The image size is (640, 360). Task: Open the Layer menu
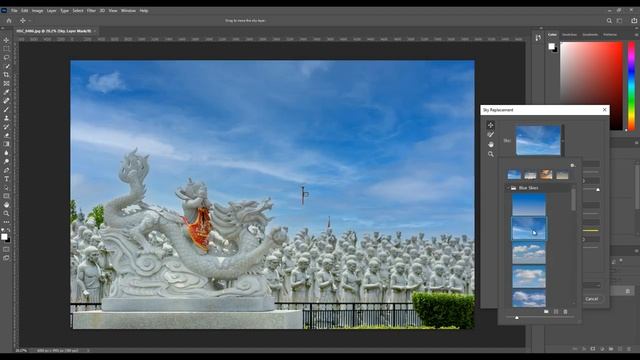(51, 11)
